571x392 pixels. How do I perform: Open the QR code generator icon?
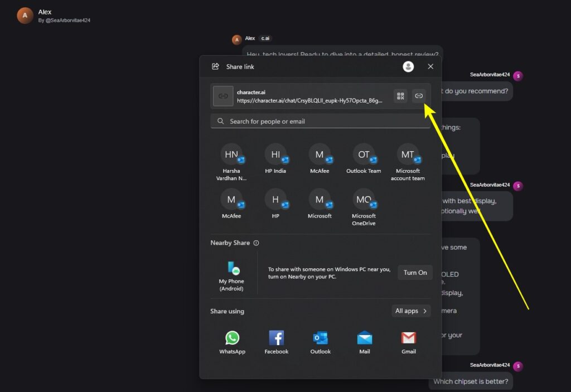(x=400, y=96)
